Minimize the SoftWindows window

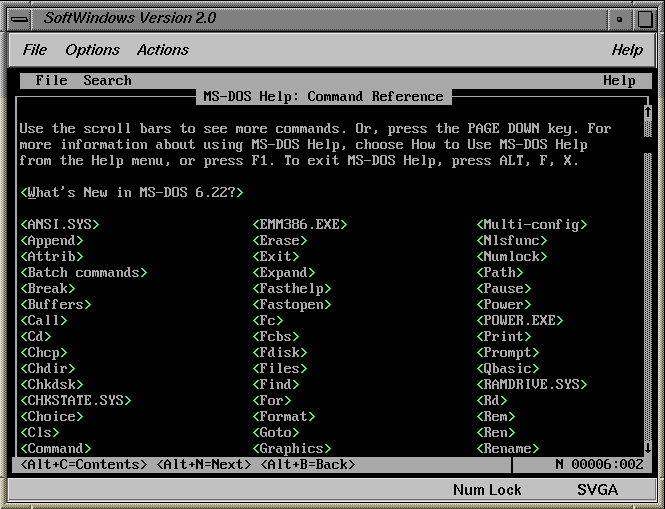[x=620, y=19]
